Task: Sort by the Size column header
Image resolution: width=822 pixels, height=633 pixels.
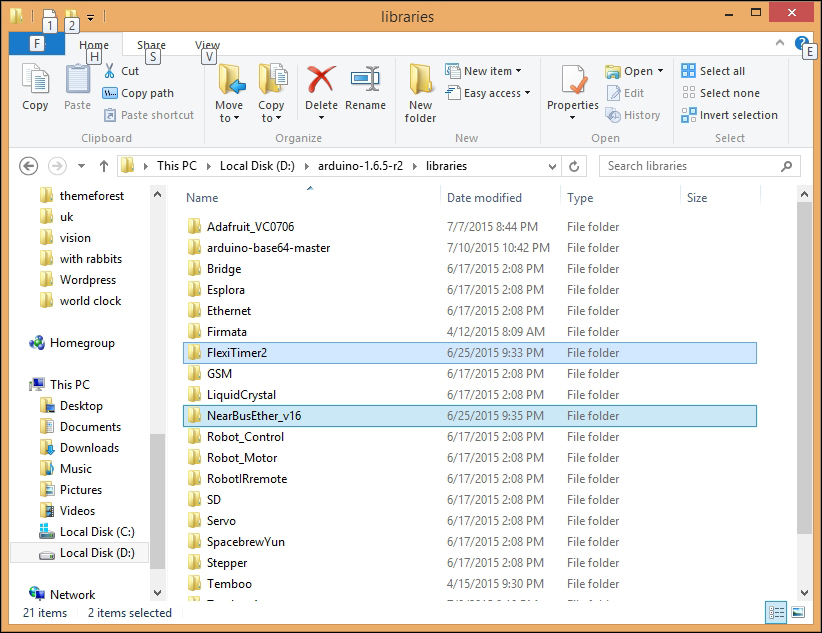Action: (x=697, y=198)
